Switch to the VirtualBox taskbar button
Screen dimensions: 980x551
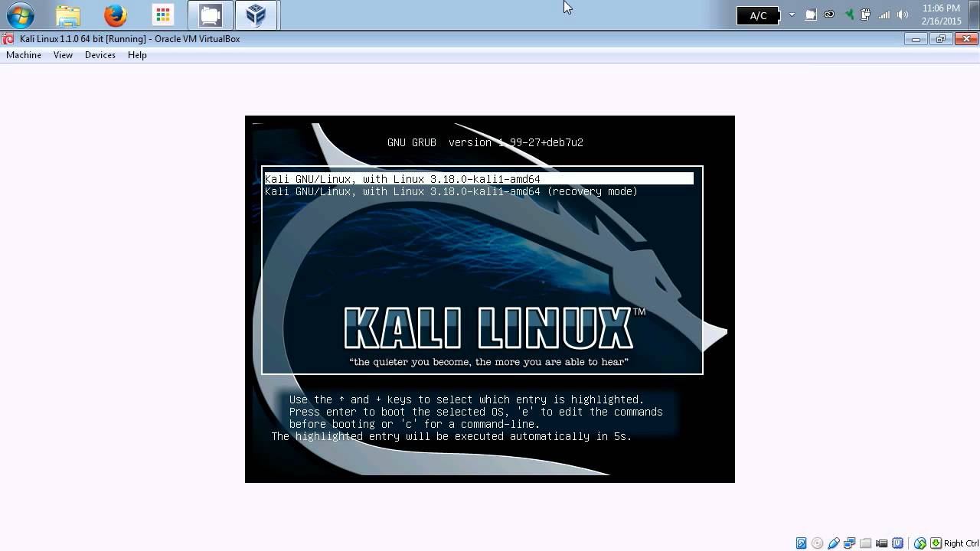coord(256,15)
